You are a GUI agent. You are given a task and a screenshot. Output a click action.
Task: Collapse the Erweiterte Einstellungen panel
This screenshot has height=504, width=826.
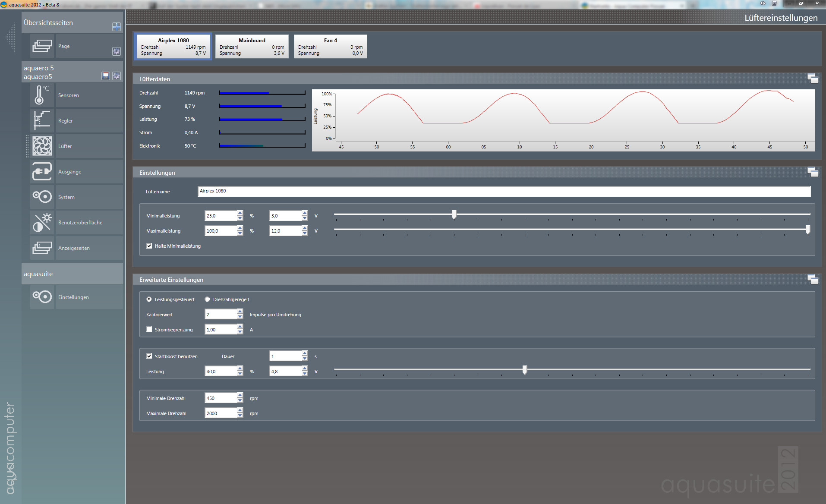click(x=813, y=279)
